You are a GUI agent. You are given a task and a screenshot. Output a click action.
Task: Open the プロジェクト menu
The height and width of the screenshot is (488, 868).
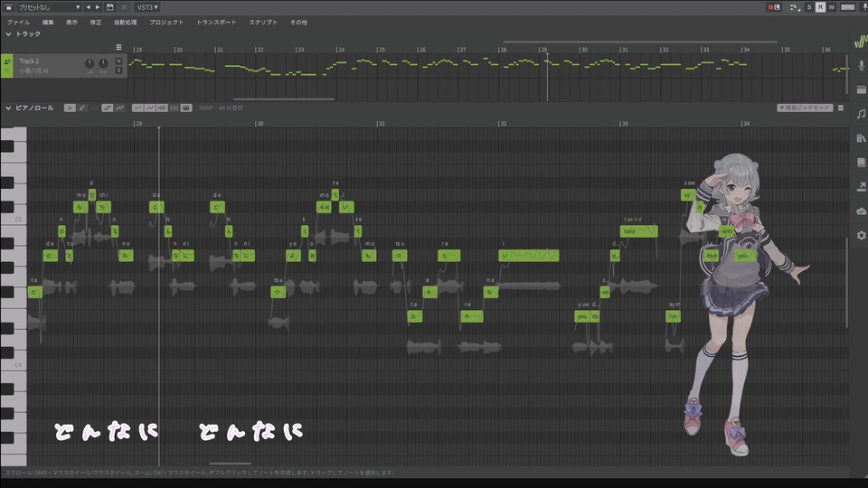(166, 22)
